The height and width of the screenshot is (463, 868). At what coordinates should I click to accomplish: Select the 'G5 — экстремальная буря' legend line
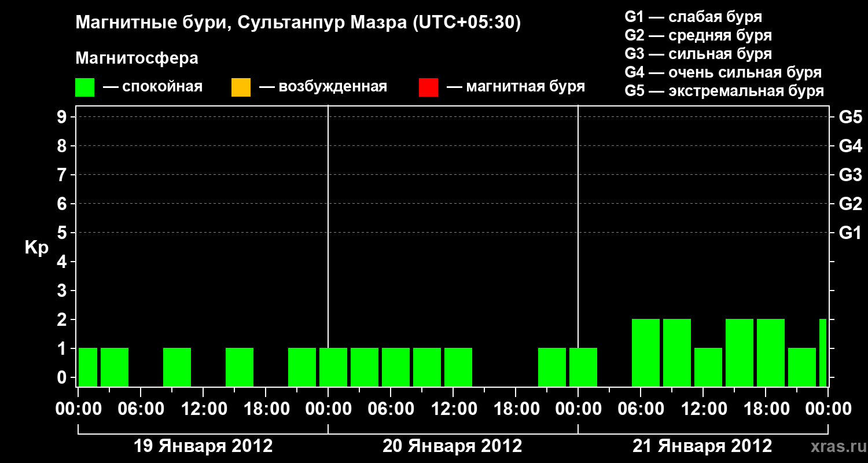tap(724, 91)
